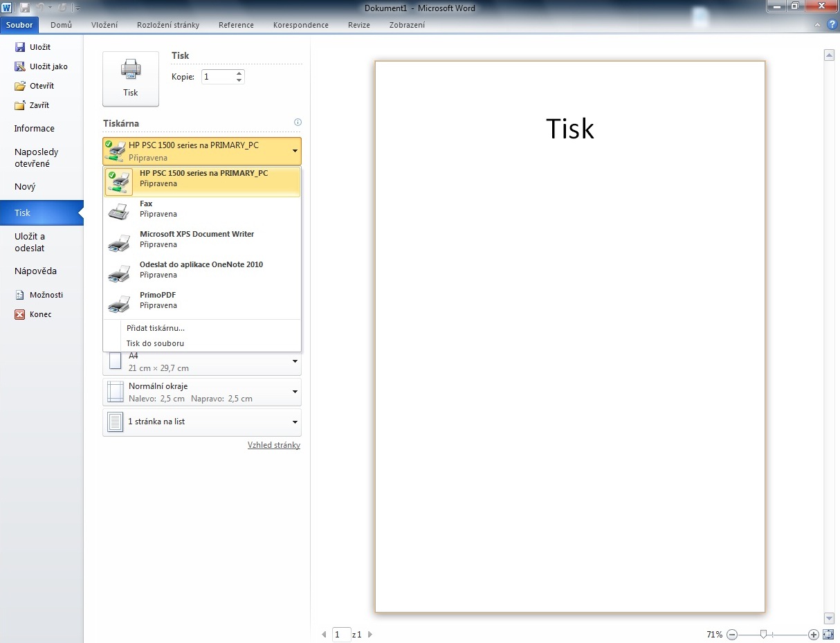This screenshot has width=840, height=643.
Task: Click Konec to exit Word
Action: [x=33, y=314]
